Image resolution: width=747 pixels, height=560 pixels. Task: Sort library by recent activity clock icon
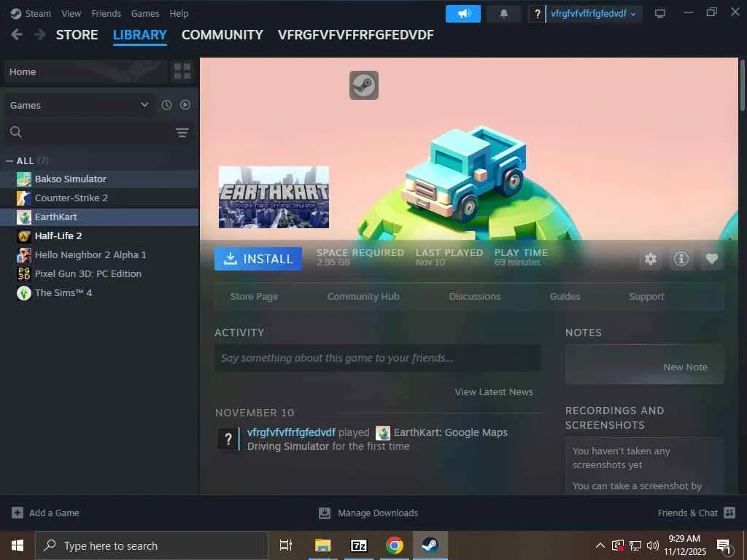tap(166, 105)
